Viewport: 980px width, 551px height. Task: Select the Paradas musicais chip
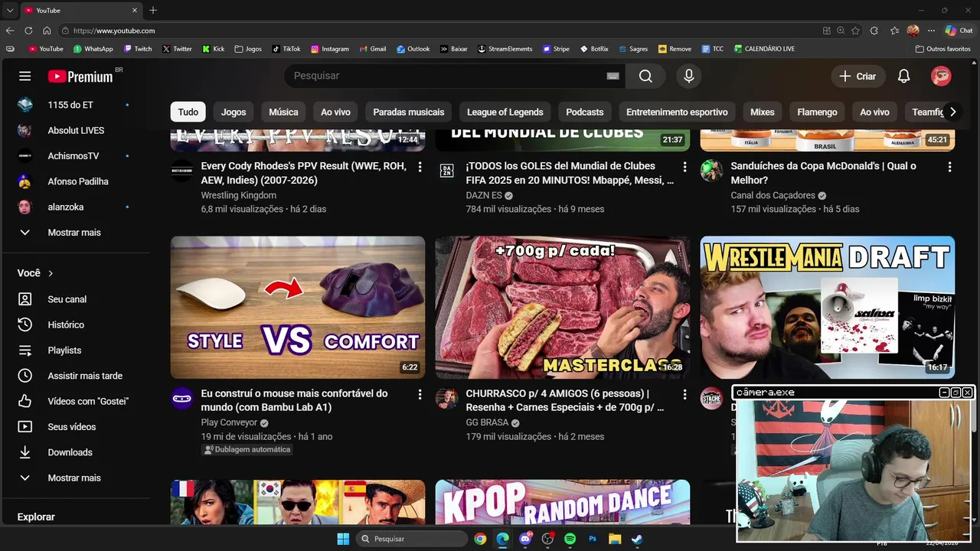point(409,112)
